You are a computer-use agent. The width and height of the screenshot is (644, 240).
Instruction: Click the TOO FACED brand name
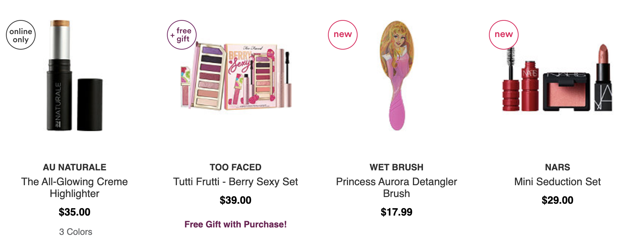coord(236,167)
